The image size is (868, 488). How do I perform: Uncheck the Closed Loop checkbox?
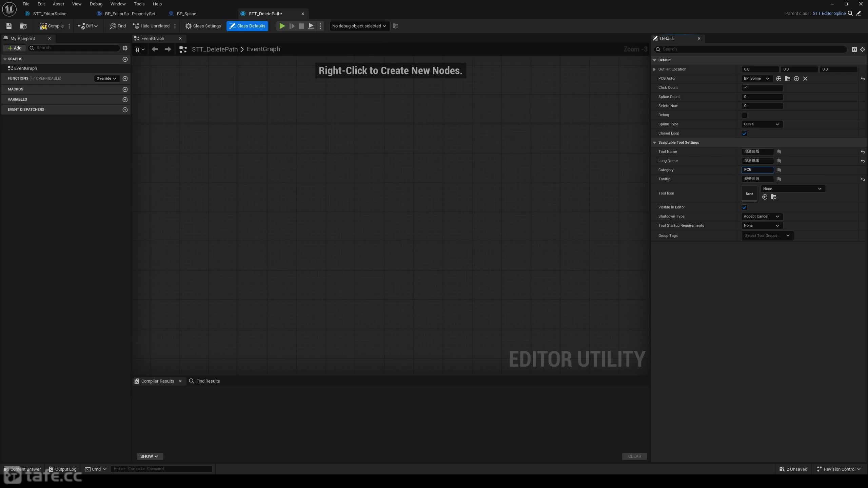(x=744, y=134)
